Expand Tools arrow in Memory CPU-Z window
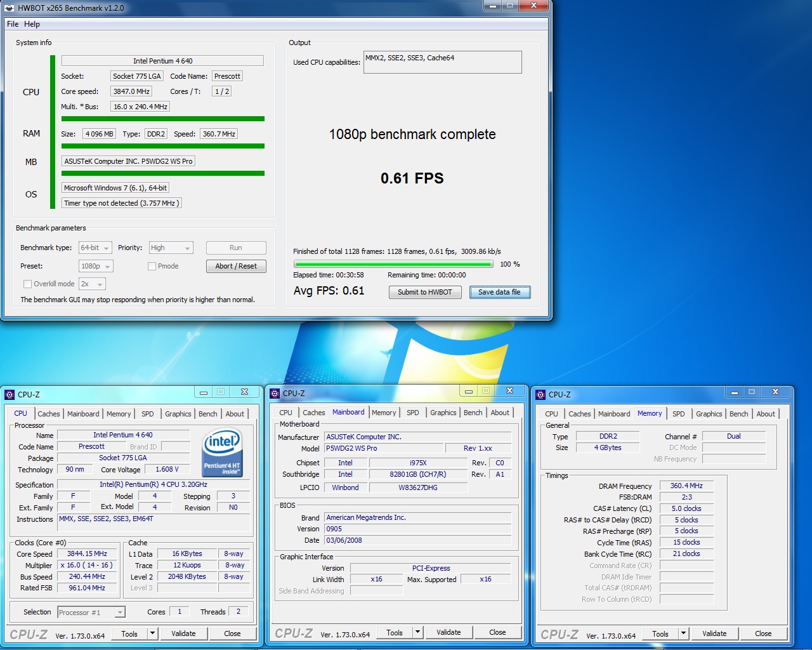The image size is (812, 650). coord(683,633)
